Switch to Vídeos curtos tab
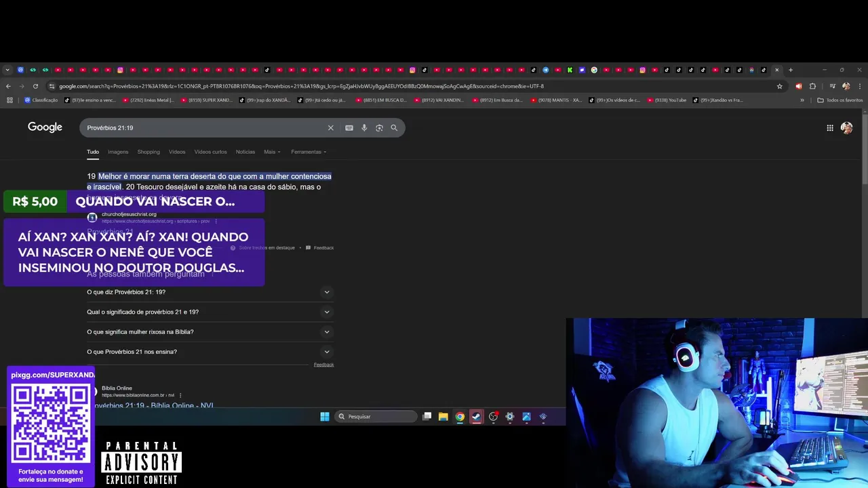This screenshot has height=488, width=868. (211, 152)
